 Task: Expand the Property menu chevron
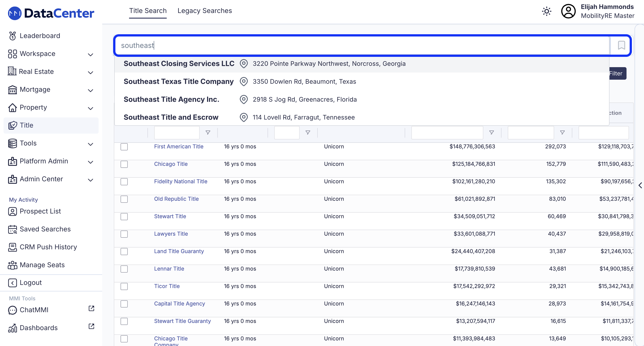pos(91,109)
